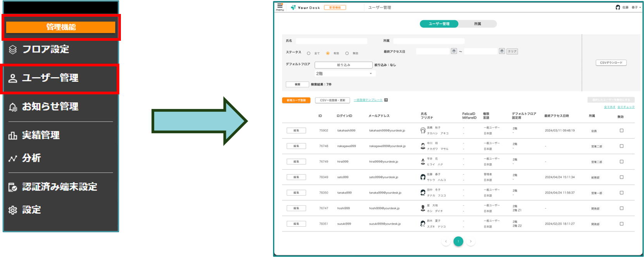Open the 2階 floor dropdown

[x=344, y=73]
